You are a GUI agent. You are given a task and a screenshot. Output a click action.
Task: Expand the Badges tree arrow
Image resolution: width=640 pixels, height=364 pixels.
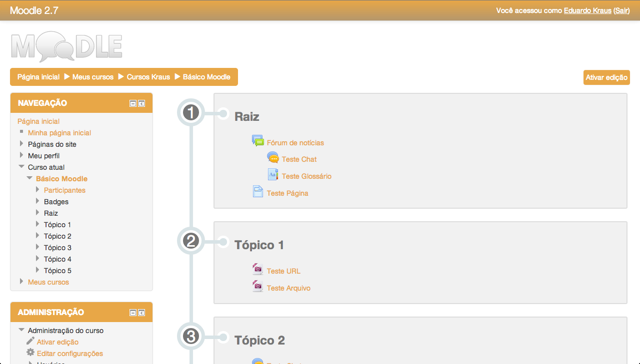(37, 201)
